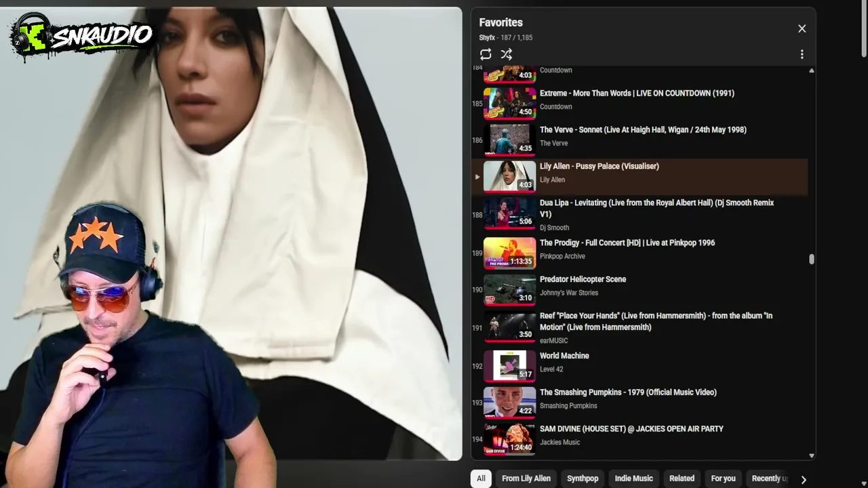The width and height of the screenshot is (868, 488).
Task: Close the Favorites playlist panel
Action: 802,28
